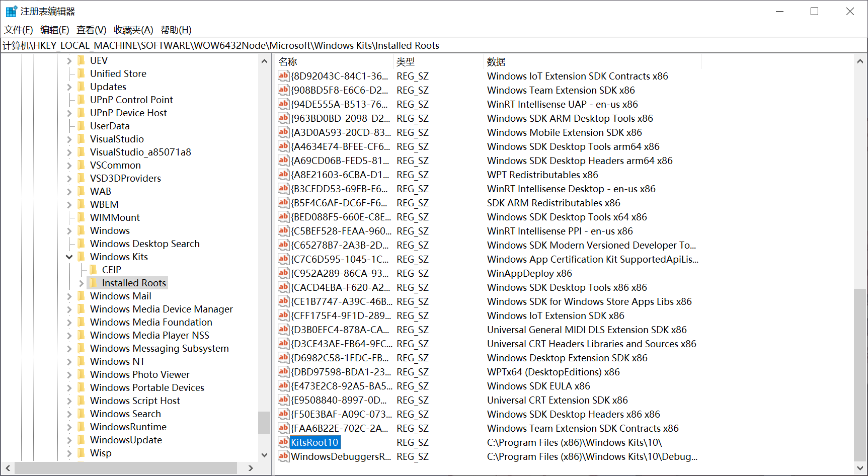Expand the WindowsRuntime registry key
868x476 pixels.
[69, 427]
